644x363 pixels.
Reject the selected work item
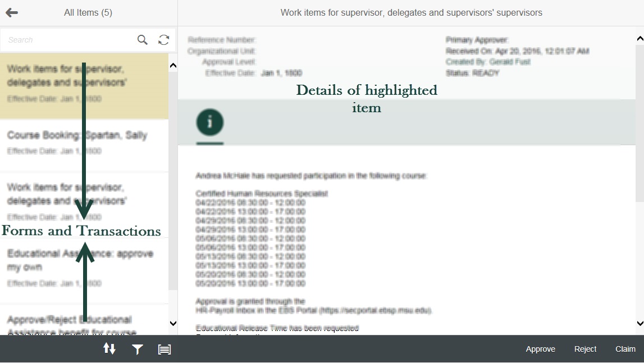pyautogui.click(x=585, y=349)
